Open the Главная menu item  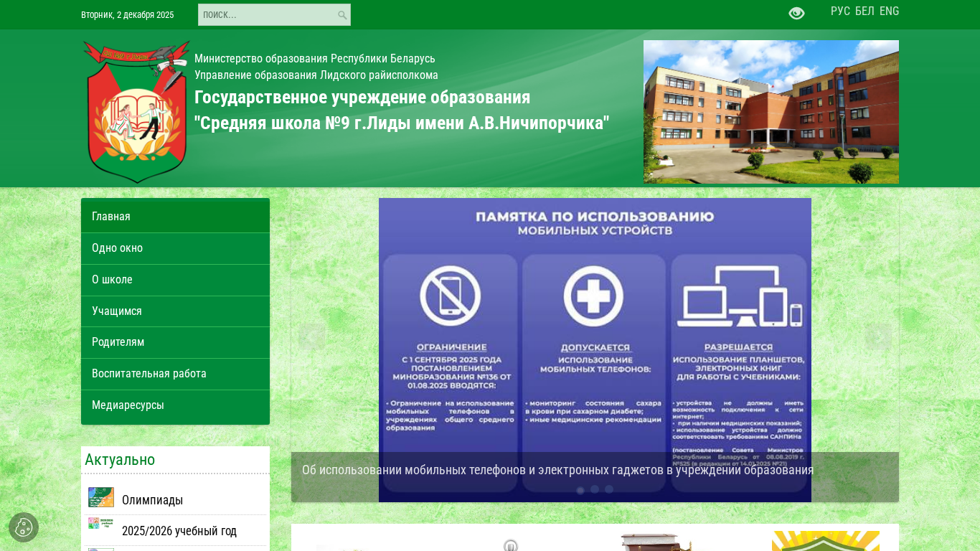[x=175, y=217]
